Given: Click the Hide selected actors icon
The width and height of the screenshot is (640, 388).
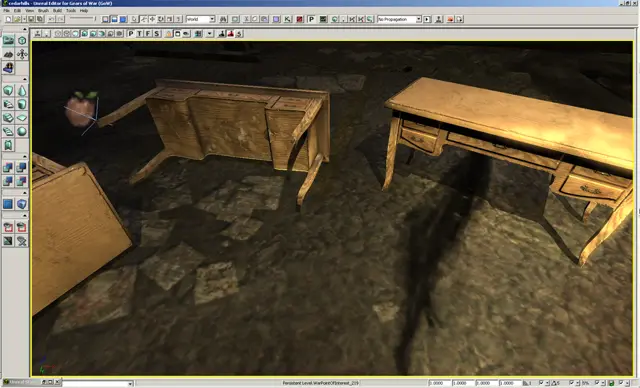Looking at the screenshot, I should point(22,227).
